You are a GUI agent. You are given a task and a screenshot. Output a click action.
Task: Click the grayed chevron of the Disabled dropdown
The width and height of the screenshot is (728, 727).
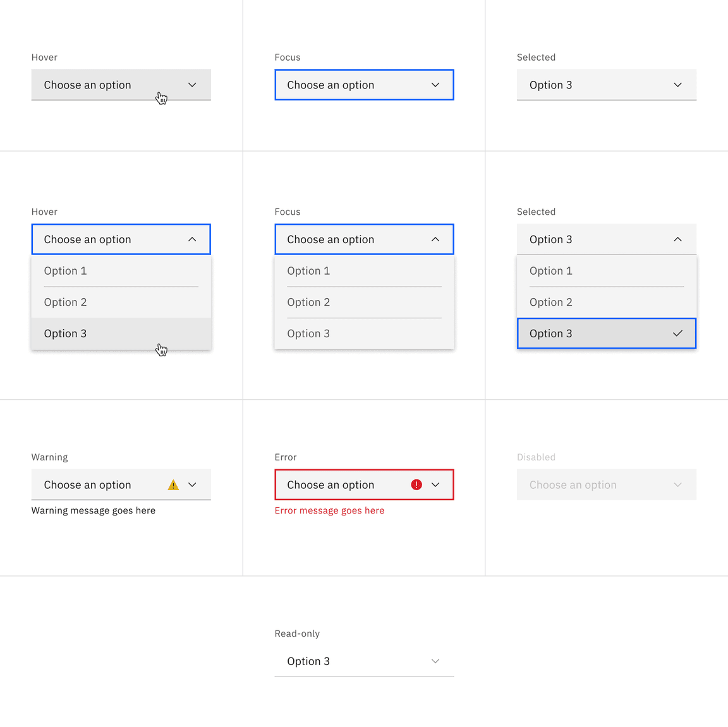tap(677, 484)
